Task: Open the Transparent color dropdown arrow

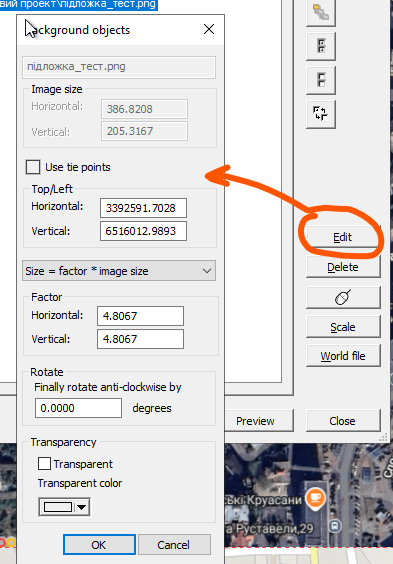Action: click(x=82, y=507)
